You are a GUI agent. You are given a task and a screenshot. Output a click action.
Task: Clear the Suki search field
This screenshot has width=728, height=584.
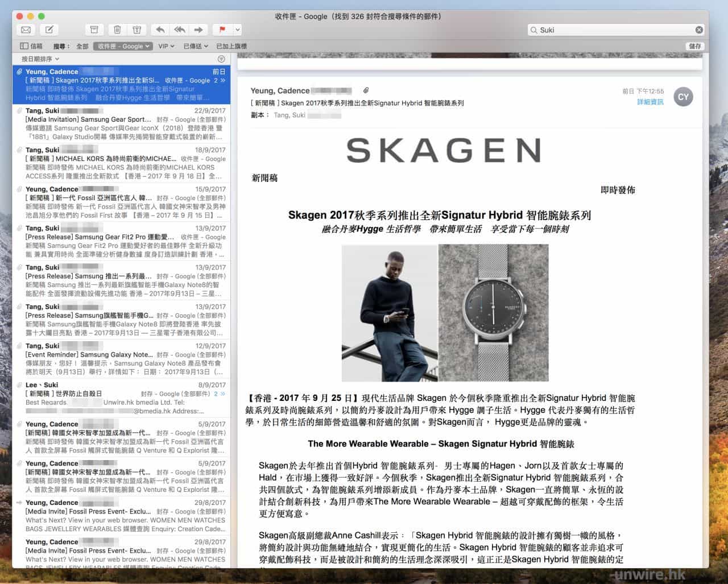(x=699, y=30)
